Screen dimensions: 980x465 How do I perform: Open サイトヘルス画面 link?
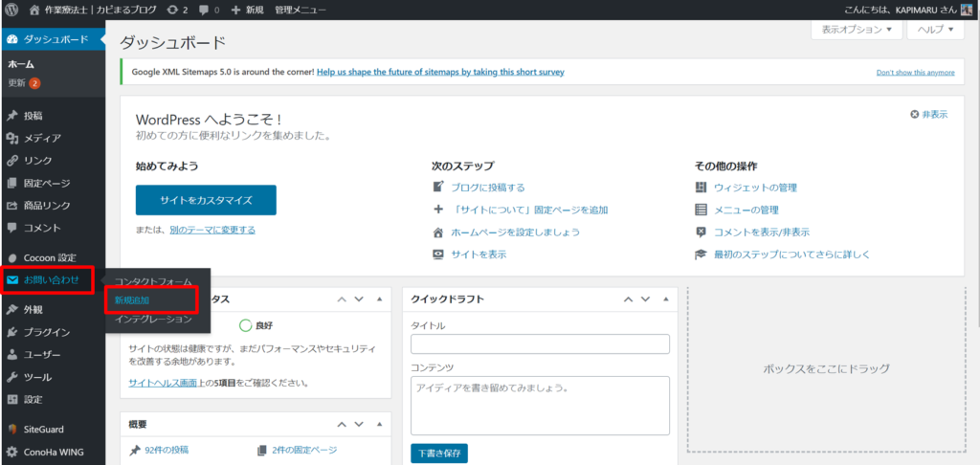coord(163,383)
